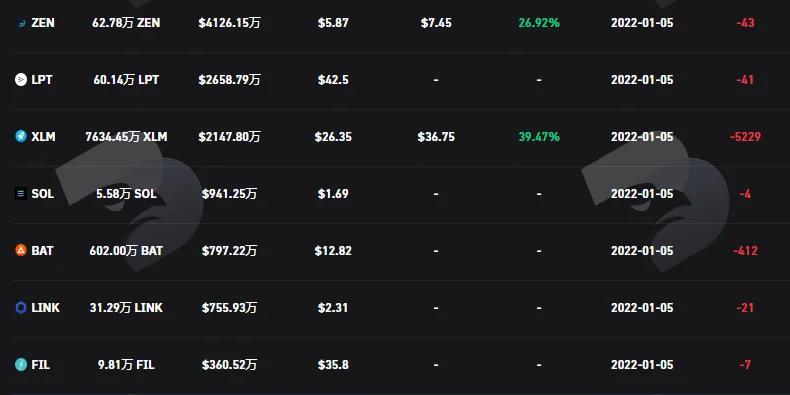
Task: Select the -5229 change for XLM
Action: [x=745, y=137]
